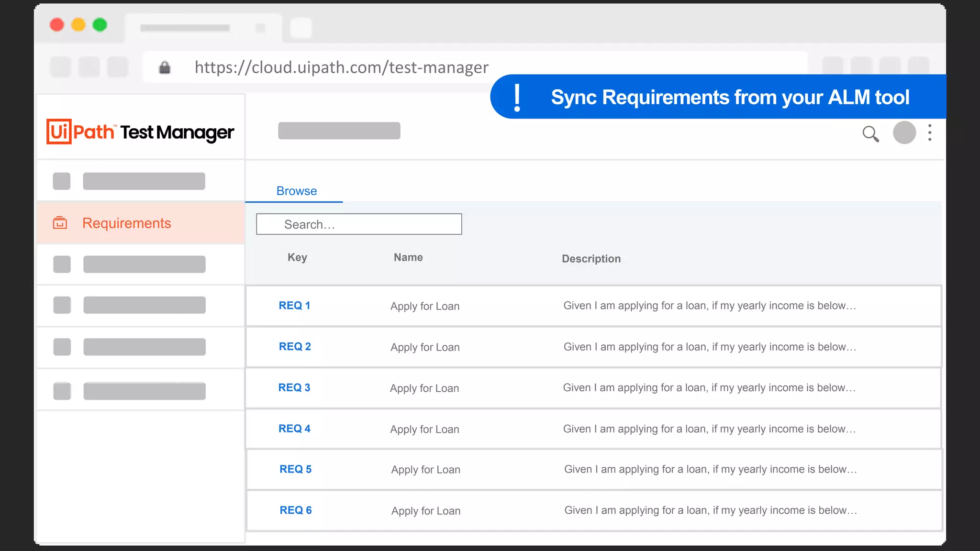Click the Search requirements input field
This screenshot has height=551, width=980.
pos(359,224)
